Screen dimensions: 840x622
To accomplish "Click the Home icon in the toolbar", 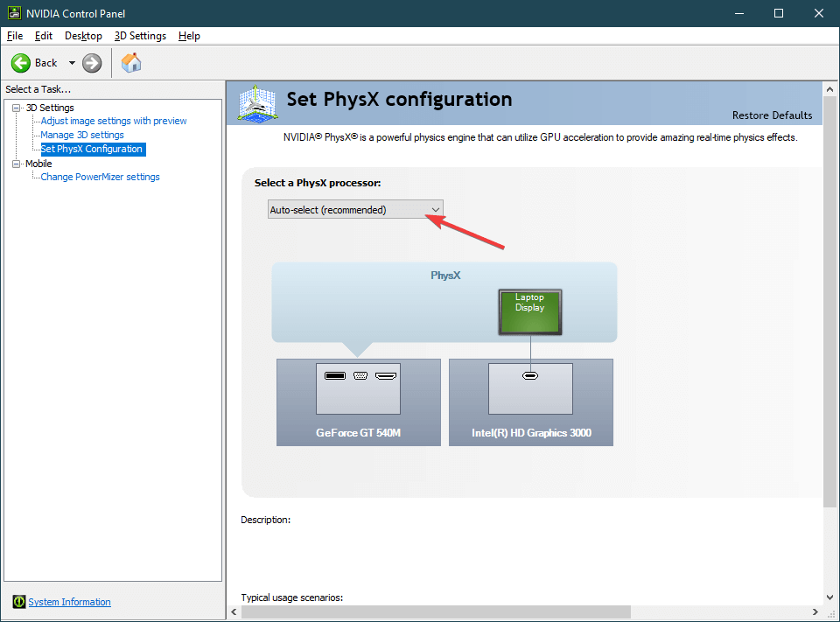I will (130, 63).
